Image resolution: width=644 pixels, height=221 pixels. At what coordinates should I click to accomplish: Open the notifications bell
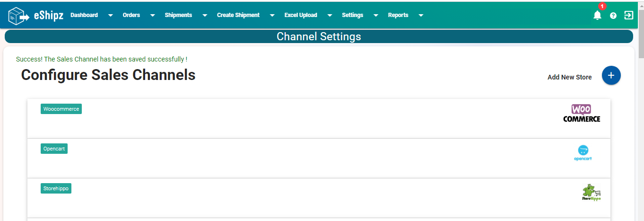click(x=597, y=15)
